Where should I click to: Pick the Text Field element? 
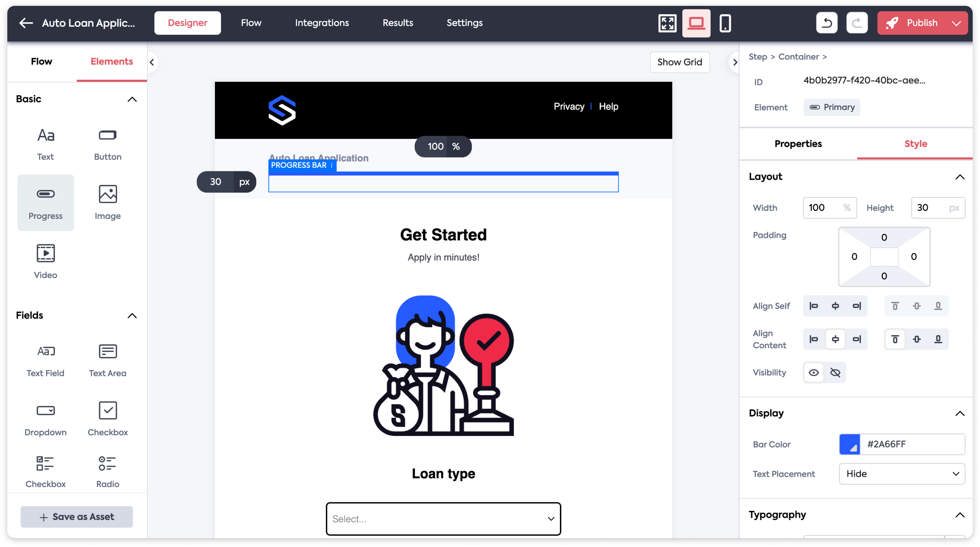[x=45, y=360]
